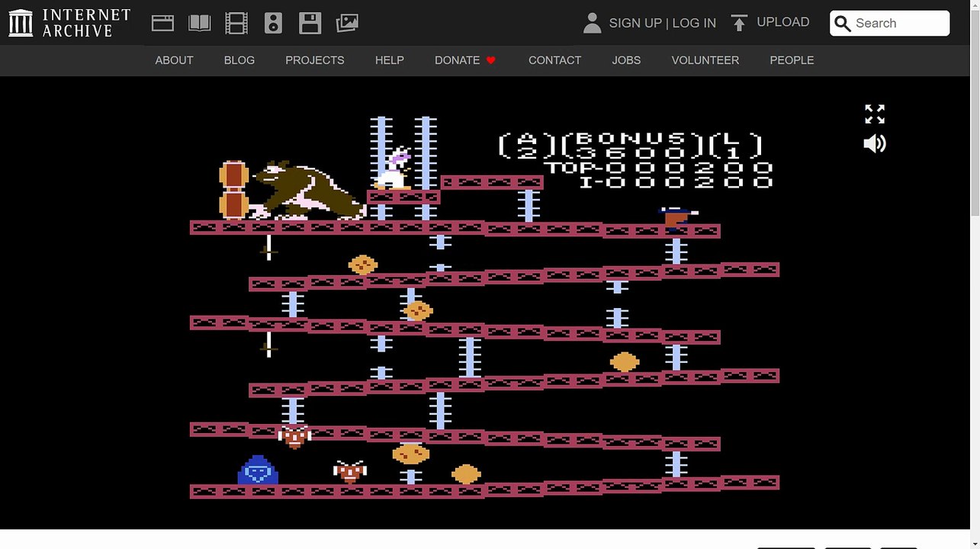This screenshot has height=549, width=980.
Task: Open the CONTACT menu item
Action: tap(554, 60)
